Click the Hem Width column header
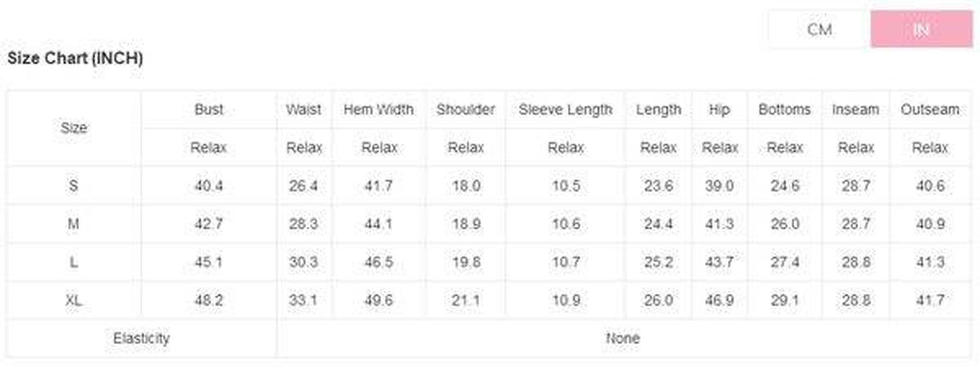Viewport: 980px width, 368px height. (x=379, y=109)
